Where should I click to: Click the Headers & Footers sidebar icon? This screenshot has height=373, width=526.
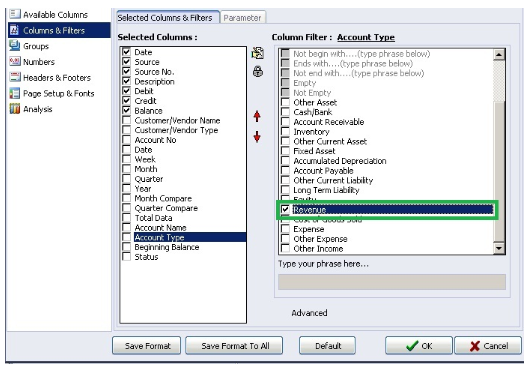(x=14, y=77)
